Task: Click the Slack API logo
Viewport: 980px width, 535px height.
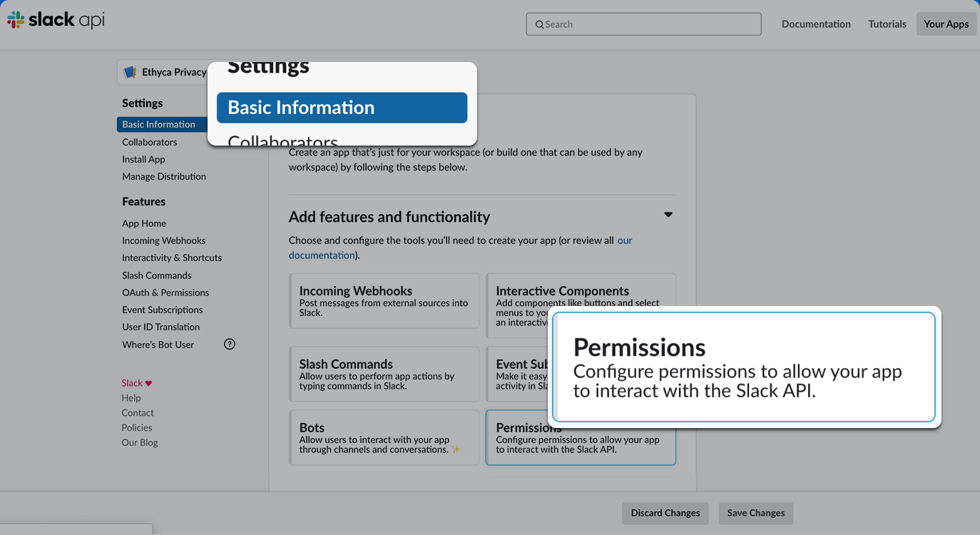Action: pos(56,20)
